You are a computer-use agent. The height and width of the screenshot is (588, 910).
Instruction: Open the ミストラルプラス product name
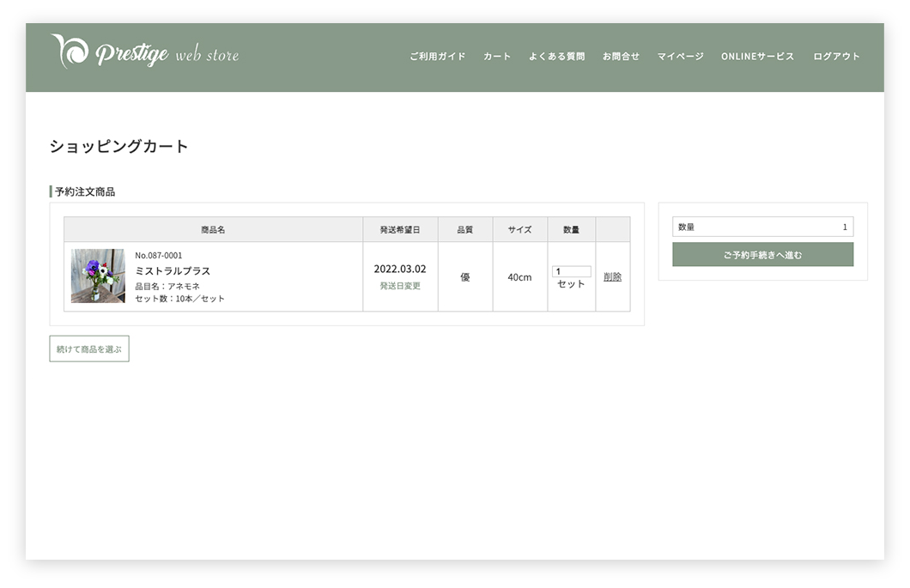pyautogui.click(x=173, y=271)
